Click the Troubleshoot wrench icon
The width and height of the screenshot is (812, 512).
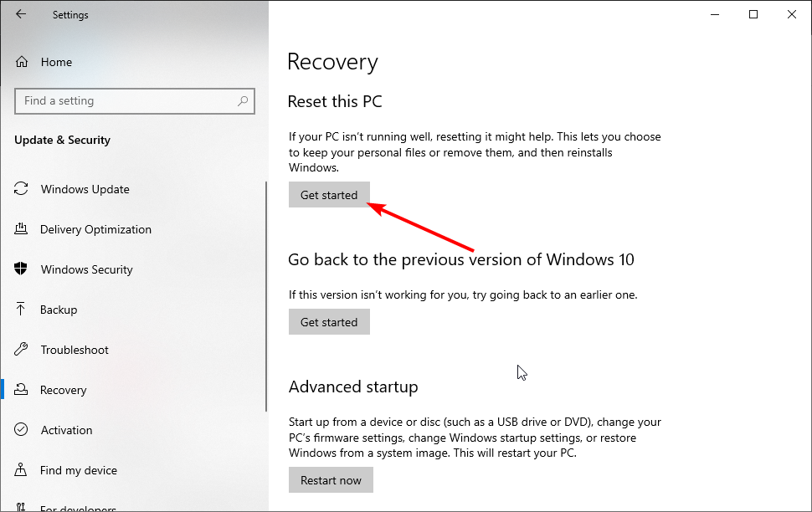(x=21, y=349)
